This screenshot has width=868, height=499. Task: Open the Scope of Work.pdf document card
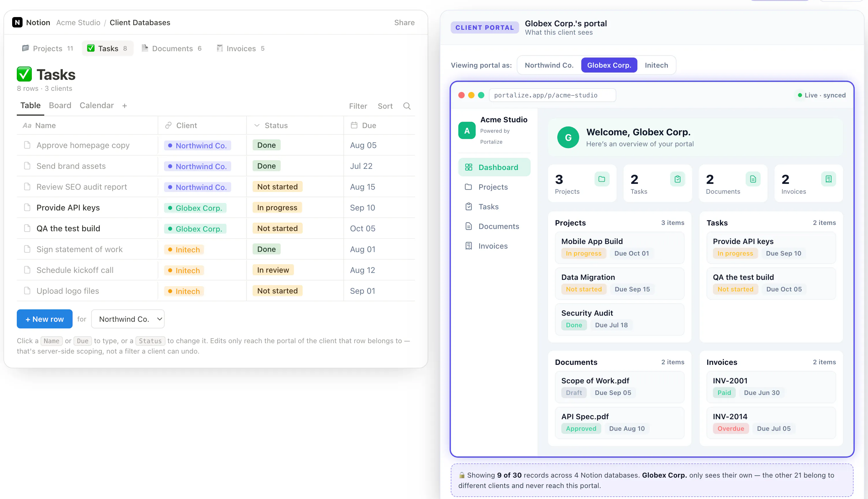coord(619,387)
